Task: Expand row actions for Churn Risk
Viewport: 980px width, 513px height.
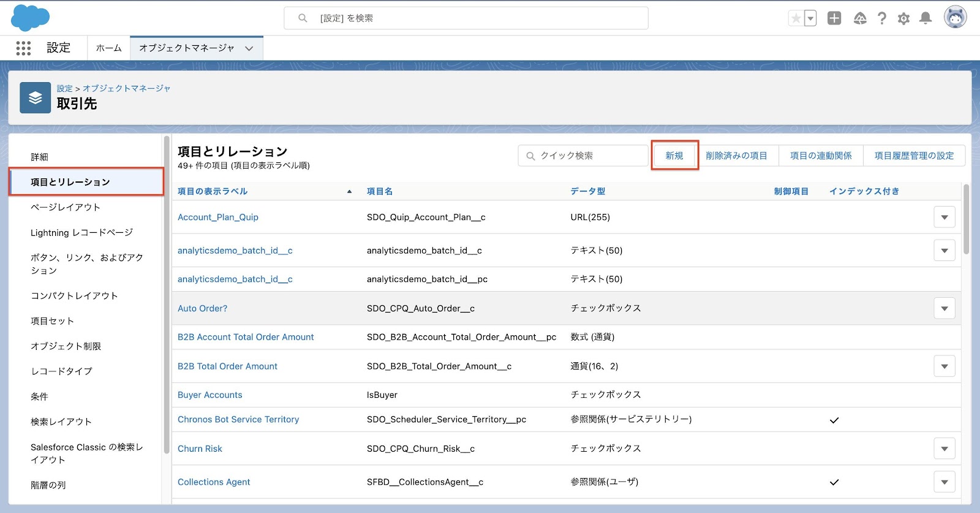Action: (x=944, y=449)
